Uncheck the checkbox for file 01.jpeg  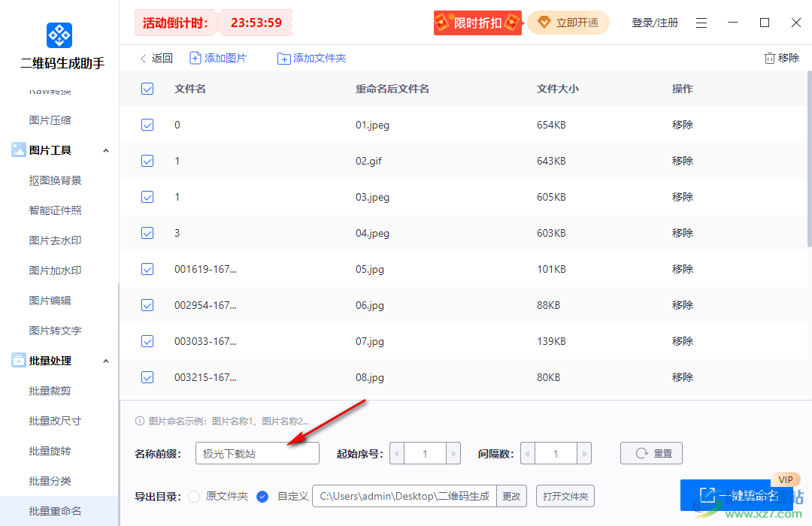point(147,125)
